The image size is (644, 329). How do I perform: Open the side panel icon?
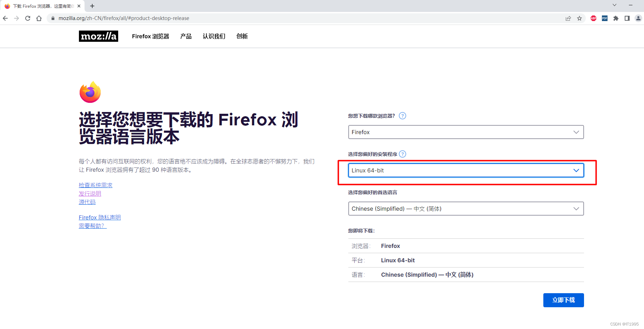628,18
